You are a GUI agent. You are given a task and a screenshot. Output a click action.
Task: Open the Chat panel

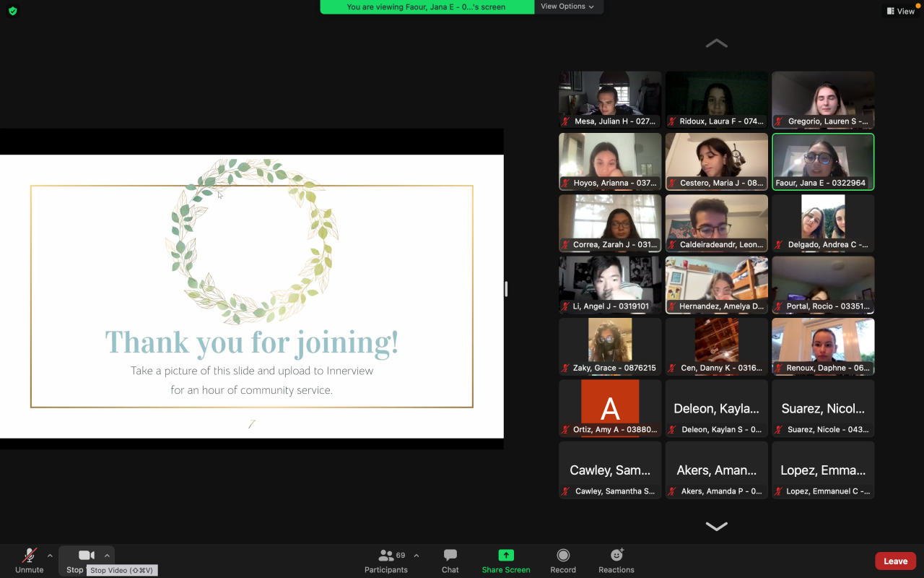click(x=450, y=560)
